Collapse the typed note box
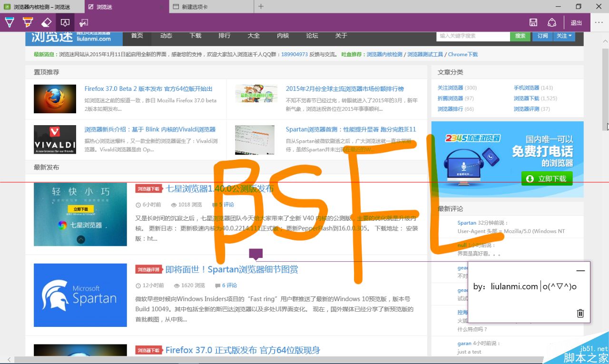Viewport: 609px width, 364px height. click(580, 271)
